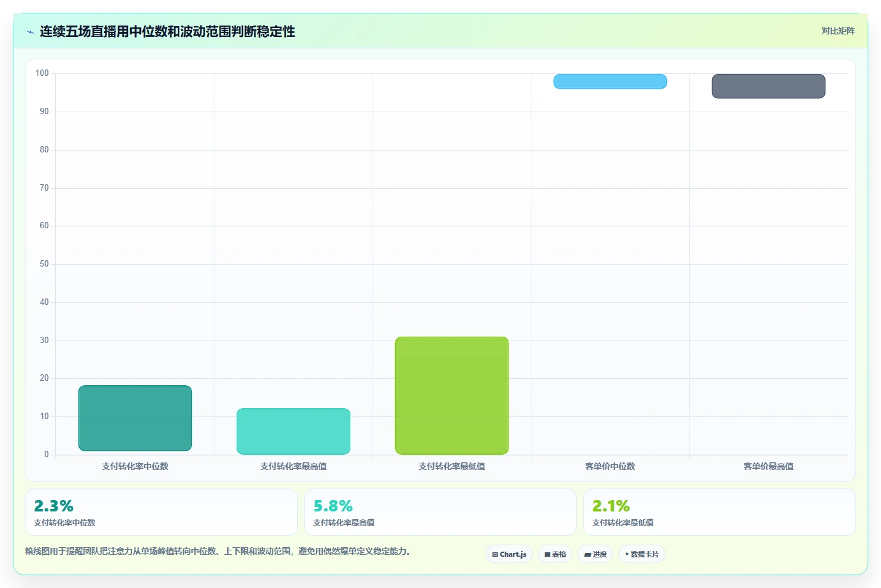
Task: Open the 2.1% 支付转化率最低值 card
Action: 720,512
